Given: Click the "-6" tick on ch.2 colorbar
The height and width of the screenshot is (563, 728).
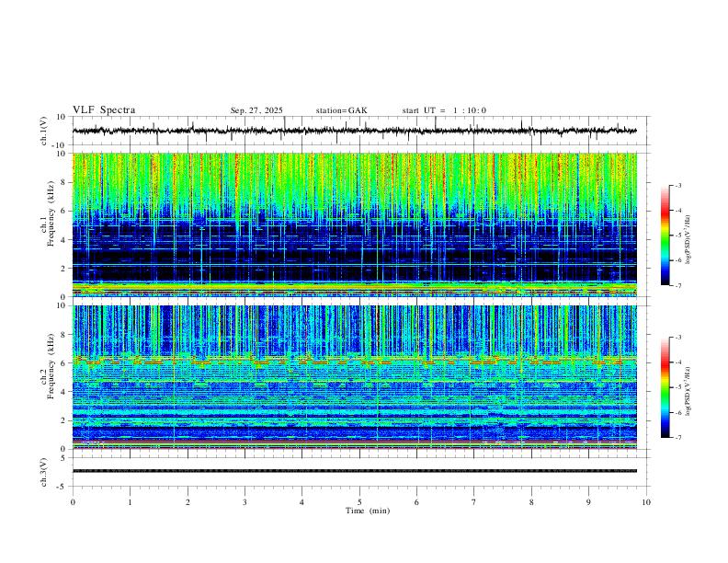Looking at the screenshot, I should point(678,412).
